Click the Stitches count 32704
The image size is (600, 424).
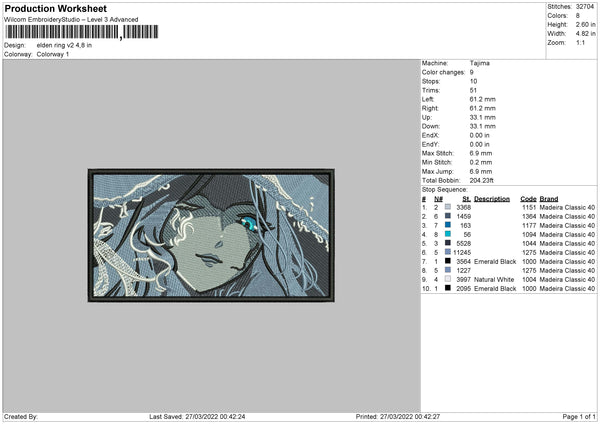[x=585, y=7]
